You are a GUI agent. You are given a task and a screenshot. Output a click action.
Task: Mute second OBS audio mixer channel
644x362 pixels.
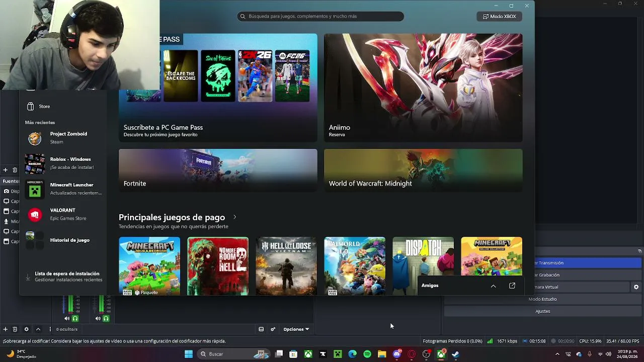(x=98, y=318)
